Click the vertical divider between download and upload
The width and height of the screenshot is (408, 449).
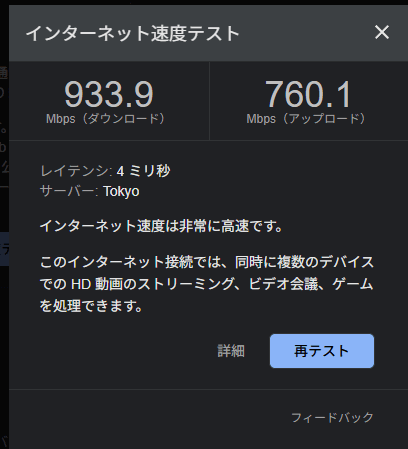coord(209,101)
